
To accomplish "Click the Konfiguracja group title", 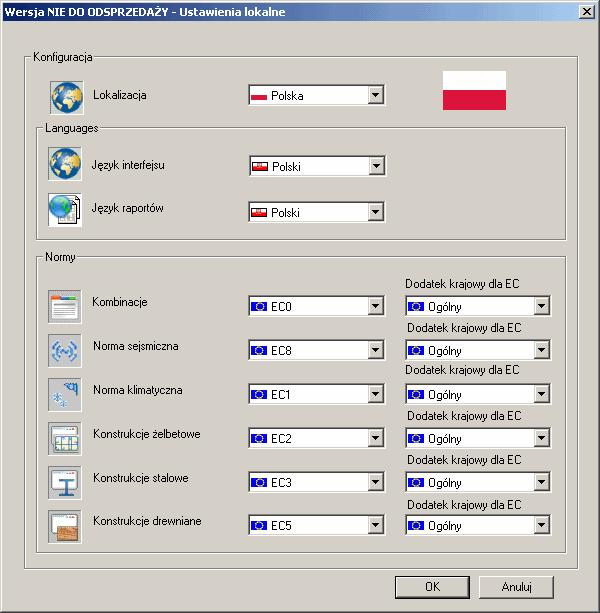I will coord(63,57).
